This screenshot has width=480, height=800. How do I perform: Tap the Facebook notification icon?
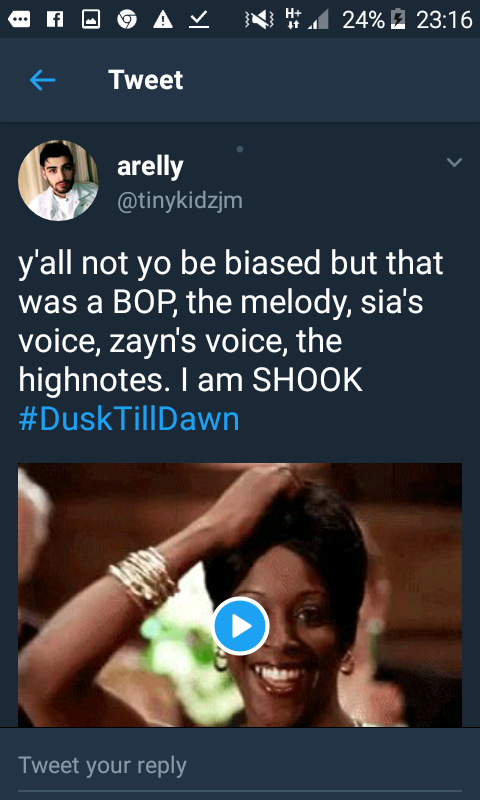[54, 19]
